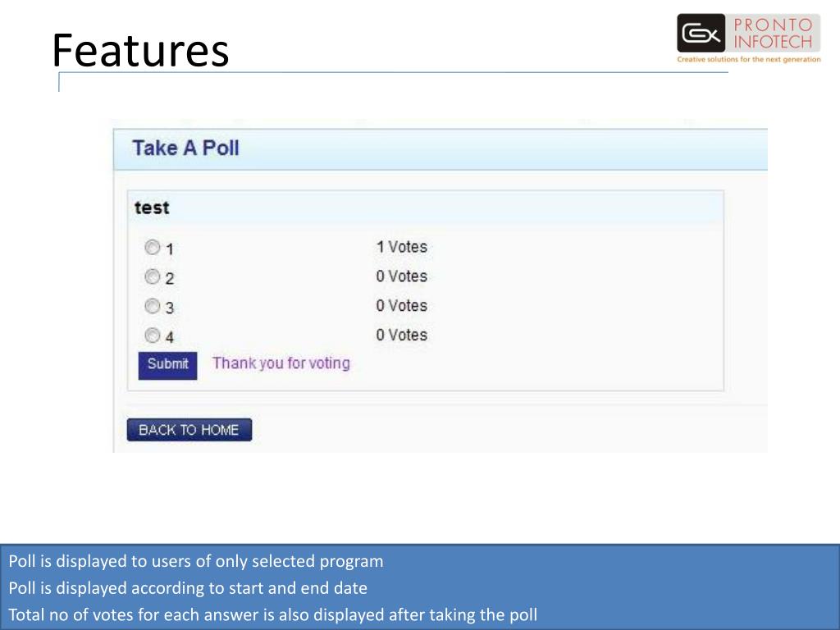Click caption about selected program users
The image size is (840, 630).
tap(196, 561)
